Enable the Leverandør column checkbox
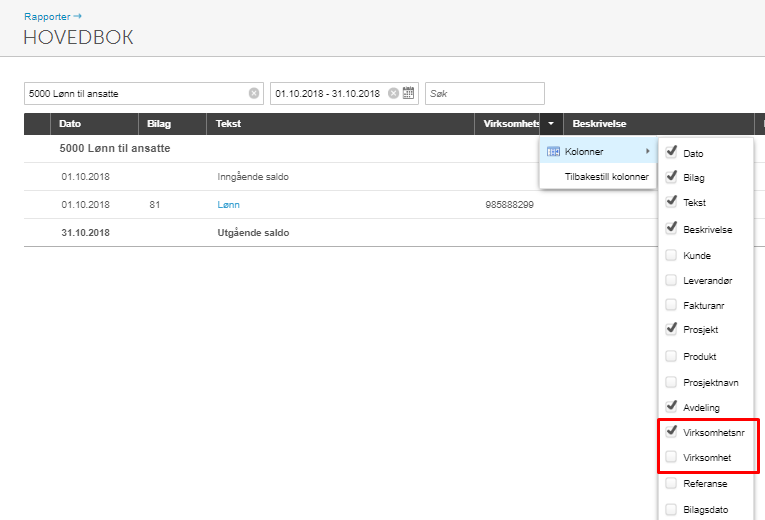The height and width of the screenshot is (520, 765). click(x=671, y=280)
